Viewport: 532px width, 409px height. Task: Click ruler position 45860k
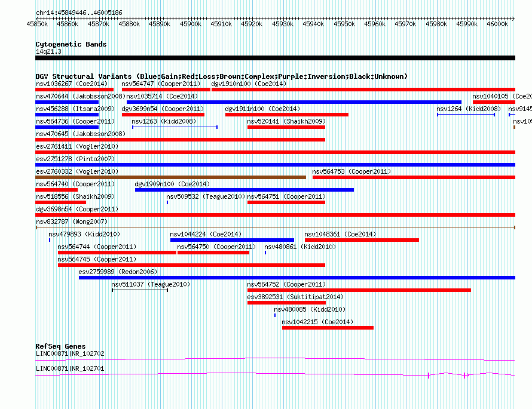[x=68, y=24]
